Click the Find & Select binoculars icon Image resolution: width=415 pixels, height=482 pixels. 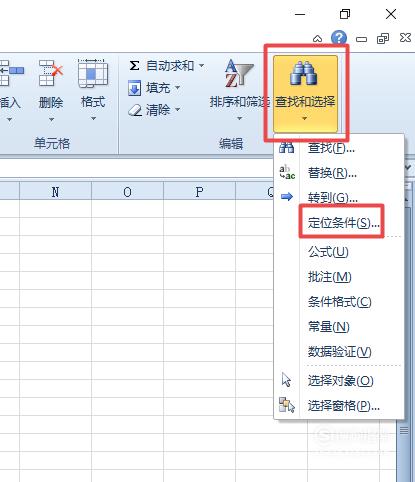point(303,73)
